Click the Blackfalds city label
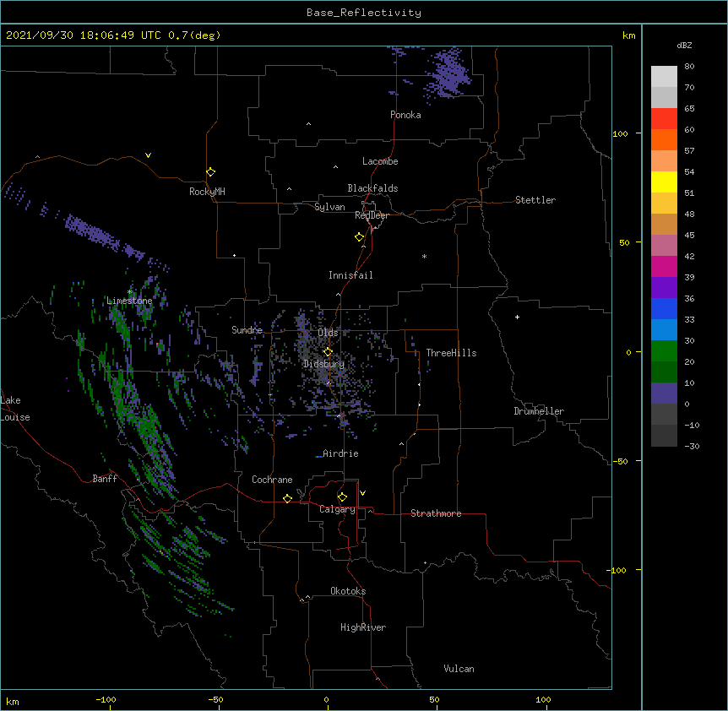The height and width of the screenshot is (711, 728). 372,188
